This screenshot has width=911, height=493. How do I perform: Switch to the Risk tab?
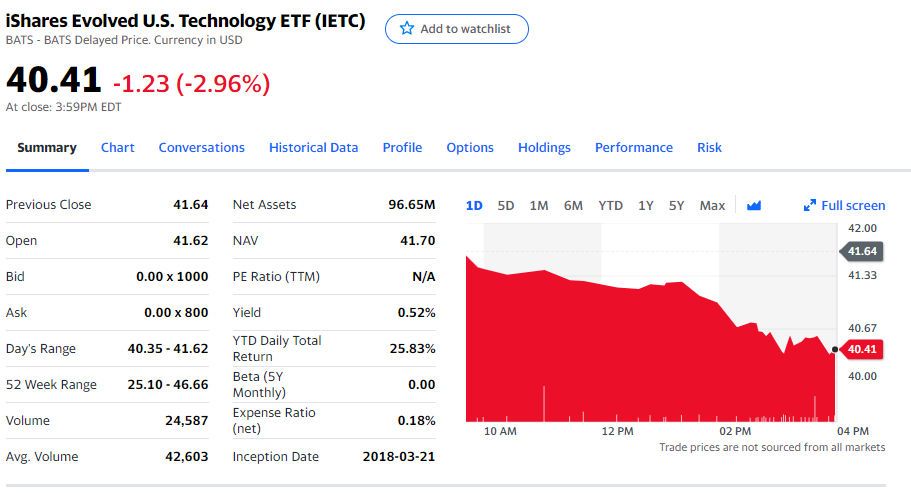(709, 147)
